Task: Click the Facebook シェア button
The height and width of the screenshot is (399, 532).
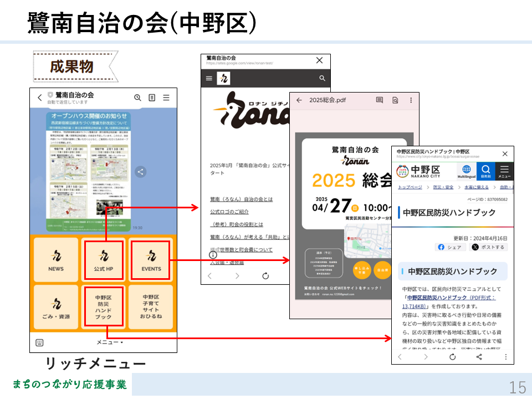Action: 449,247
